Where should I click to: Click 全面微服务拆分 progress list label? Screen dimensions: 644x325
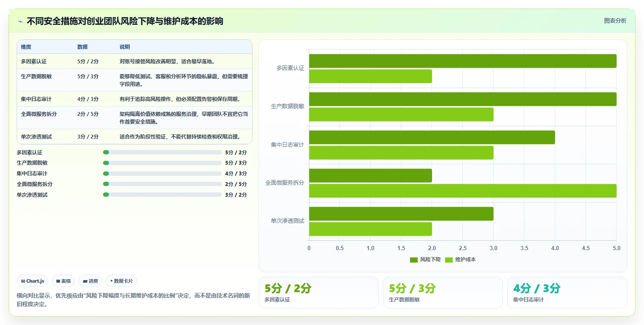click(x=35, y=184)
